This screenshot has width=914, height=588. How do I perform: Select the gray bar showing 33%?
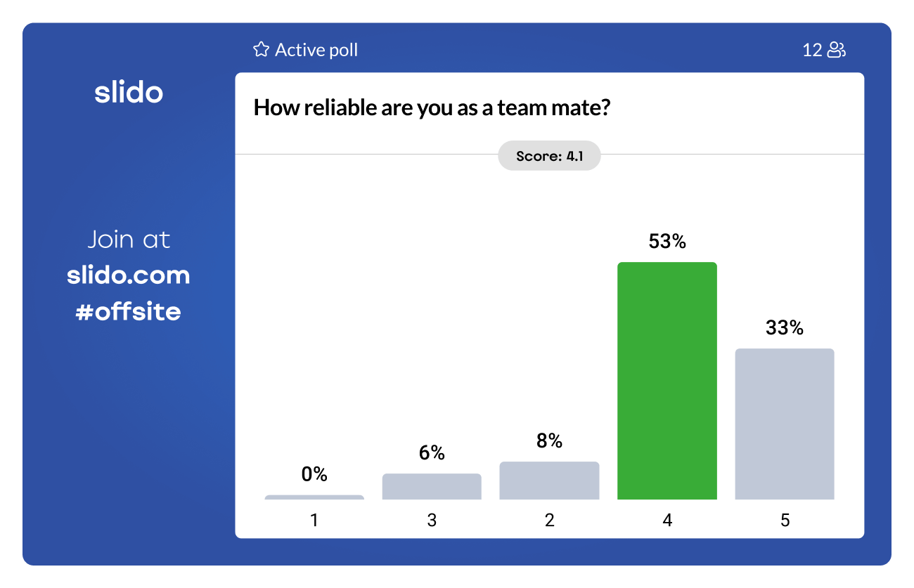[x=784, y=424]
